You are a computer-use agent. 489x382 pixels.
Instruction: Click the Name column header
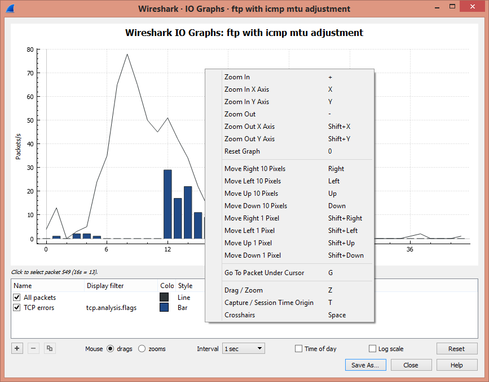[48, 286]
